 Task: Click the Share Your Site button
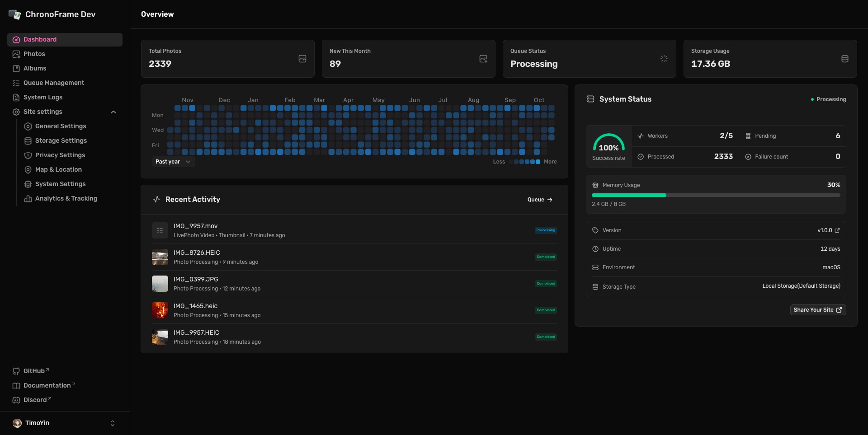pos(818,310)
